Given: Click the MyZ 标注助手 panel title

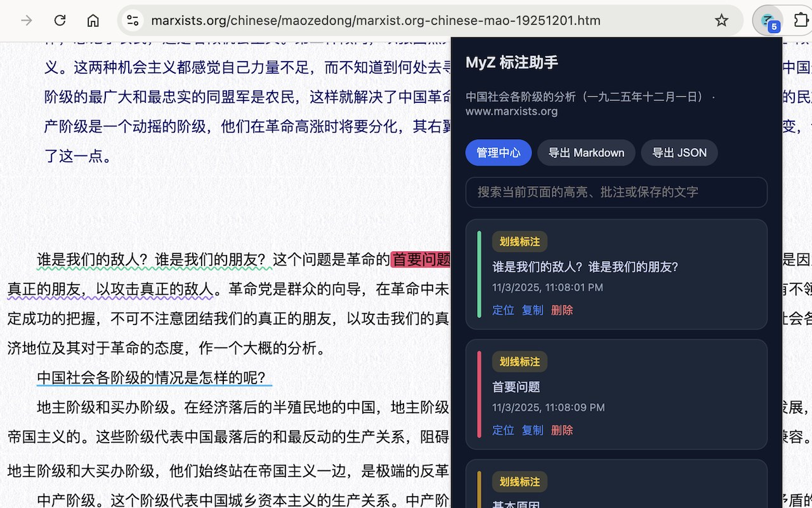Looking at the screenshot, I should [512, 62].
